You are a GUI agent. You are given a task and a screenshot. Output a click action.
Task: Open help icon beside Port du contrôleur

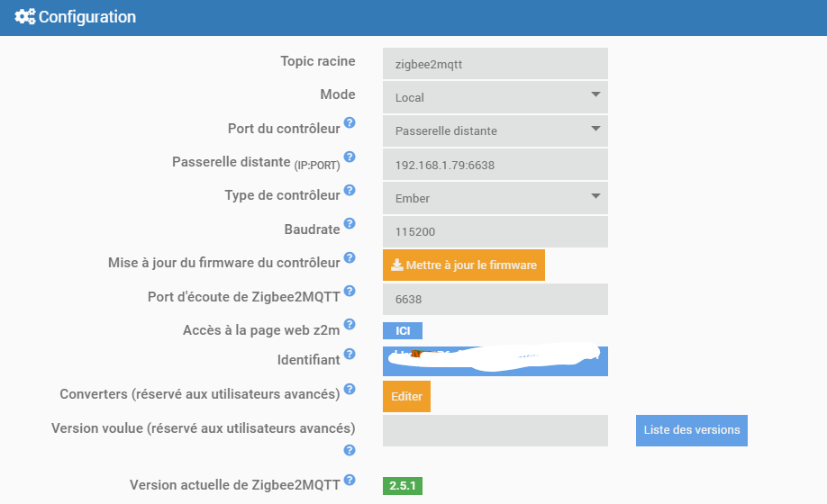[x=350, y=122]
